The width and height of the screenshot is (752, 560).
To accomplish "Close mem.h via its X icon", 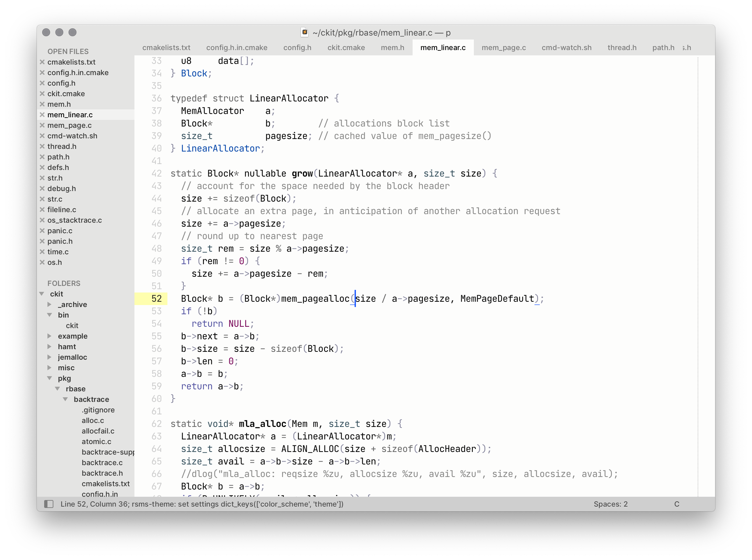I will [x=43, y=104].
